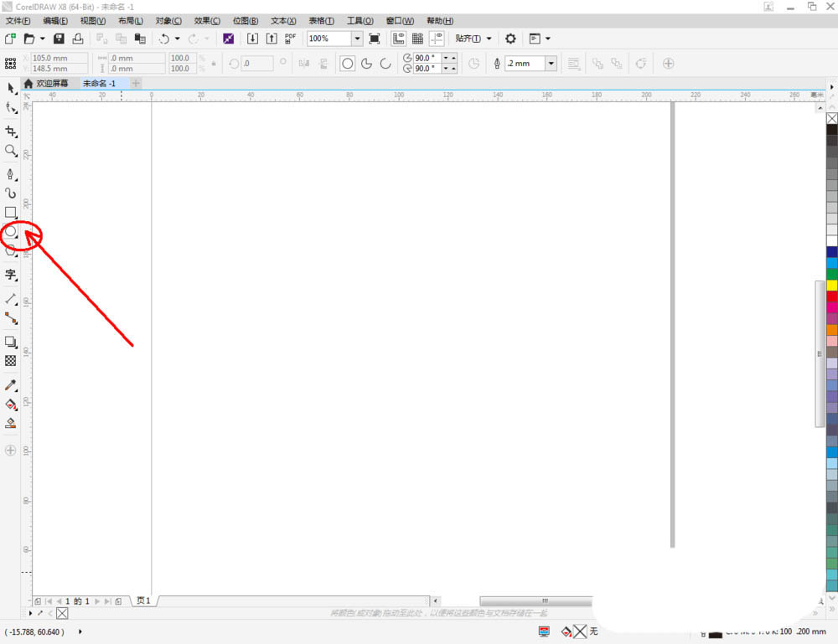Increase the start angle stepper

[453, 58]
